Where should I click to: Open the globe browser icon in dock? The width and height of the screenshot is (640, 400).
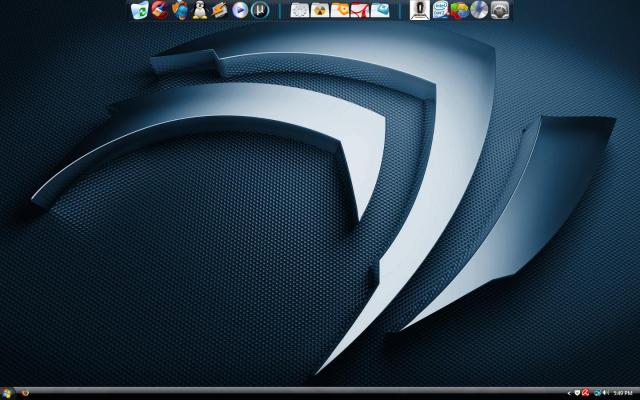click(x=180, y=10)
